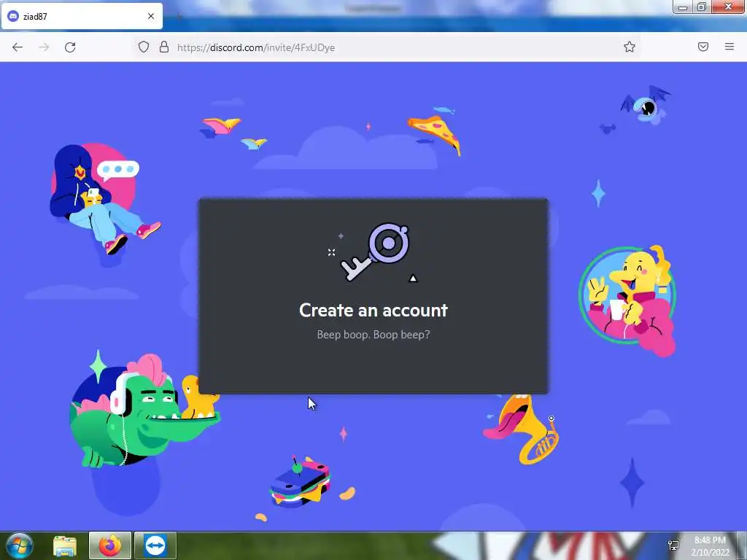Open TeamViewer from the taskbar
This screenshot has width=747, height=560.
coord(155,545)
